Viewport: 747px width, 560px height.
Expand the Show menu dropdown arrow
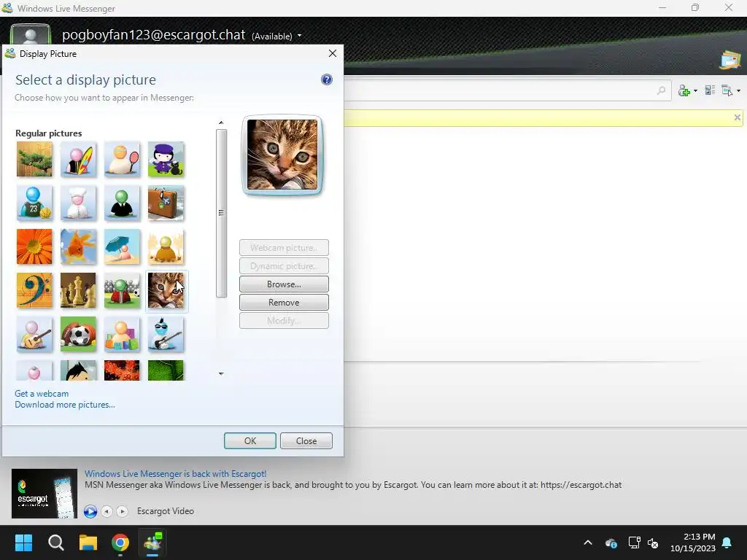tap(738, 90)
